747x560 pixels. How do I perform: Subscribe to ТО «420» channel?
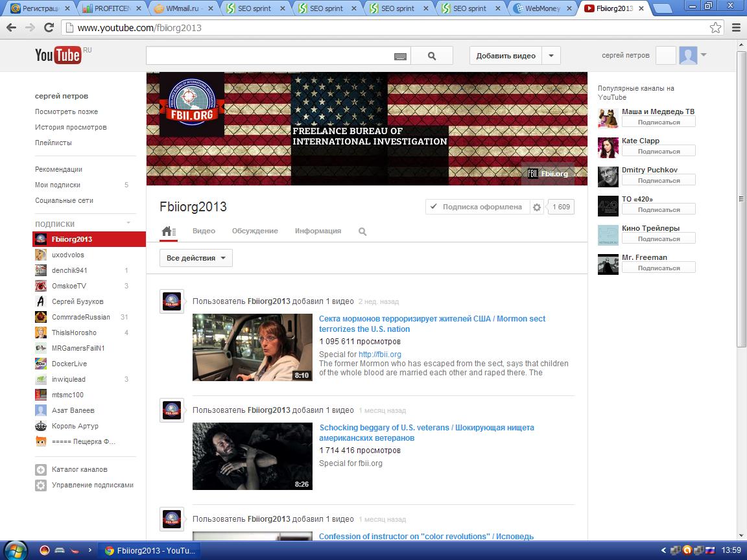click(658, 209)
